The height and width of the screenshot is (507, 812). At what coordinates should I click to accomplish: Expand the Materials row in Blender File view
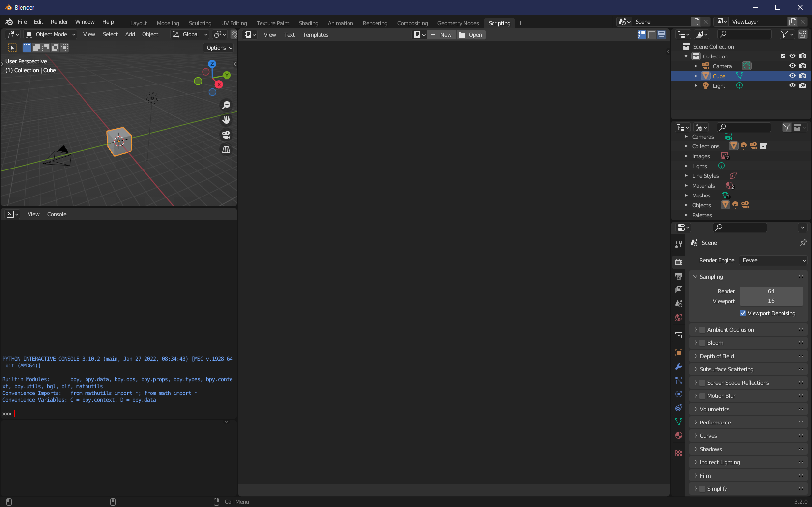(686, 186)
